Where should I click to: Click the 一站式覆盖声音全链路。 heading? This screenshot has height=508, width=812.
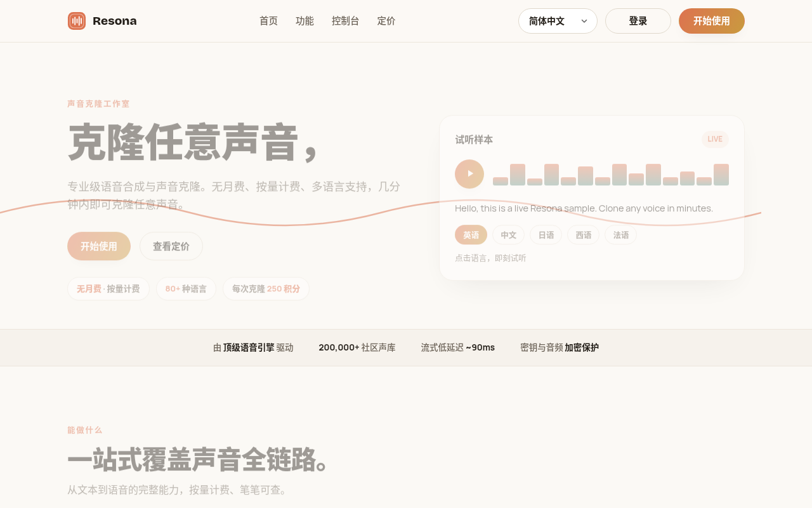point(198,459)
